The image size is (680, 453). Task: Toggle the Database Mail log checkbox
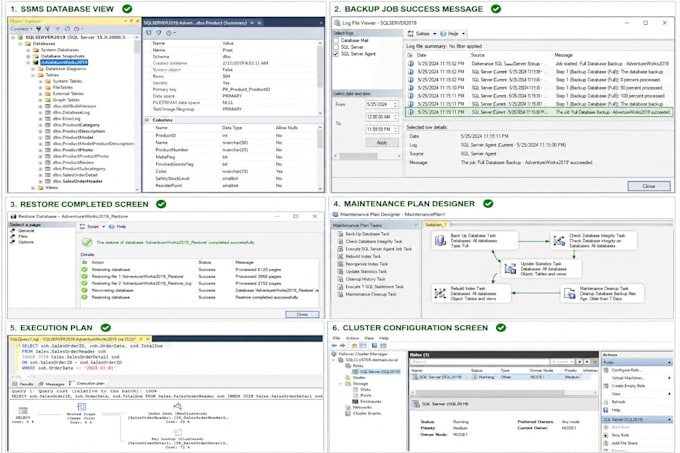point(336,40)
